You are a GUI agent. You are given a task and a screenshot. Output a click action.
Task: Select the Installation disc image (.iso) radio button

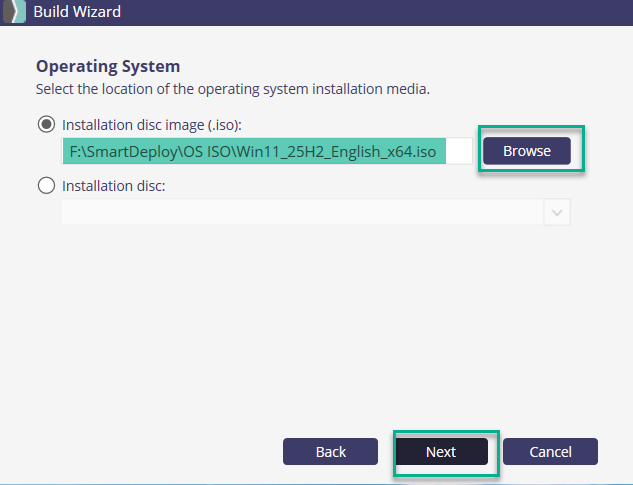45,125
